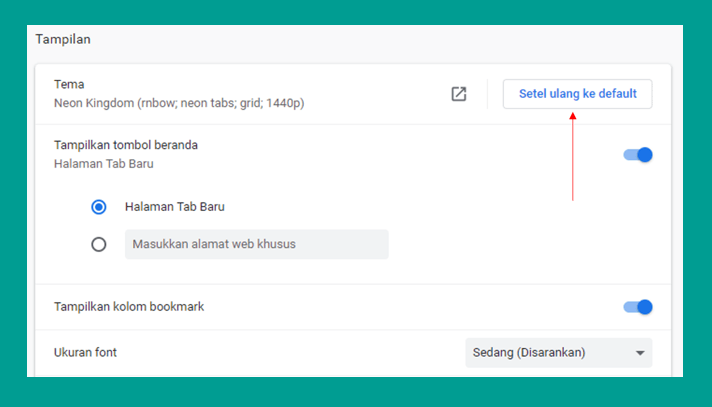Select the custom web address radio button
This screenshot has height=407, width=712.
[99, 244]
